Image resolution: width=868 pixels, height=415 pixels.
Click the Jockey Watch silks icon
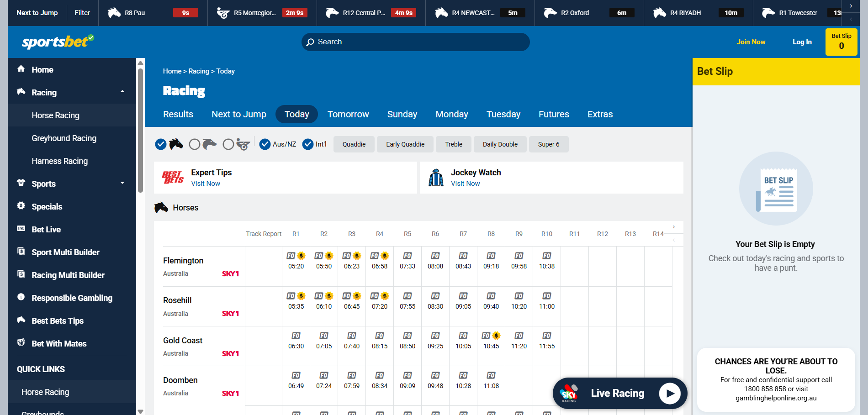pos(436,177)
